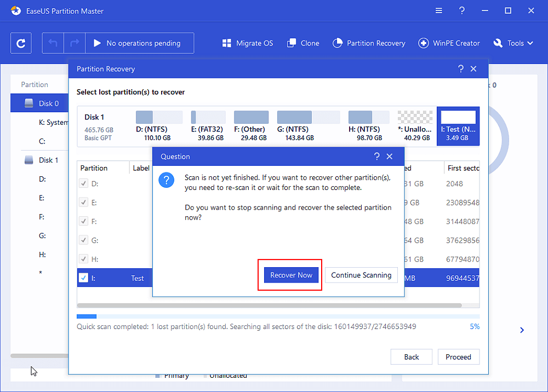Image resolution: width=548 pixels, height=392 pixels.
Task: Click the horizontal scrollbar under partition list
Action: 269,305
